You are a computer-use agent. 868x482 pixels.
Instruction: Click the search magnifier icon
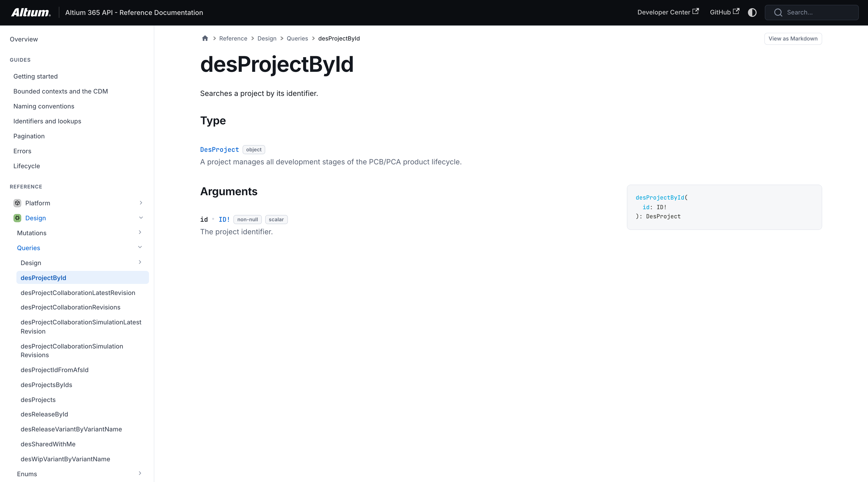pyautogui.click(x=778, y=13)
